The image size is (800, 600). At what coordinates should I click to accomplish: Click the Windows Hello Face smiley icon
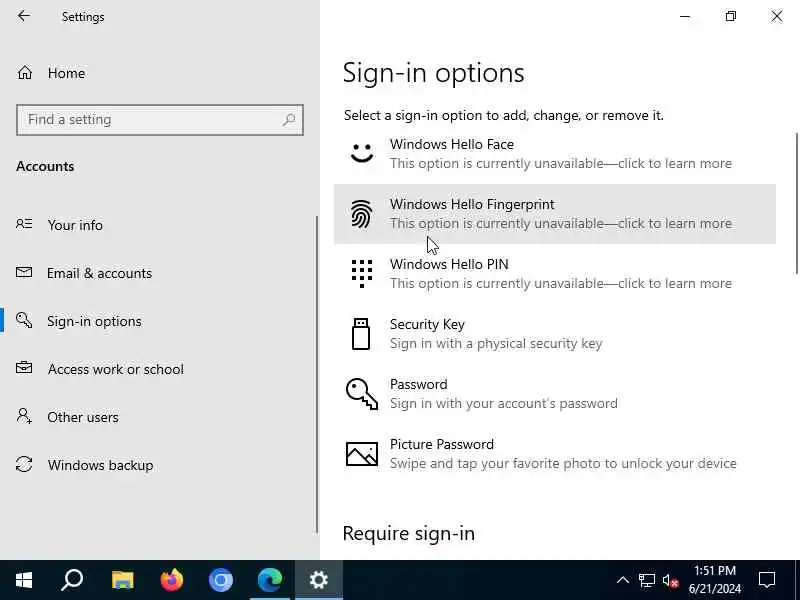(x=362, y=154)
